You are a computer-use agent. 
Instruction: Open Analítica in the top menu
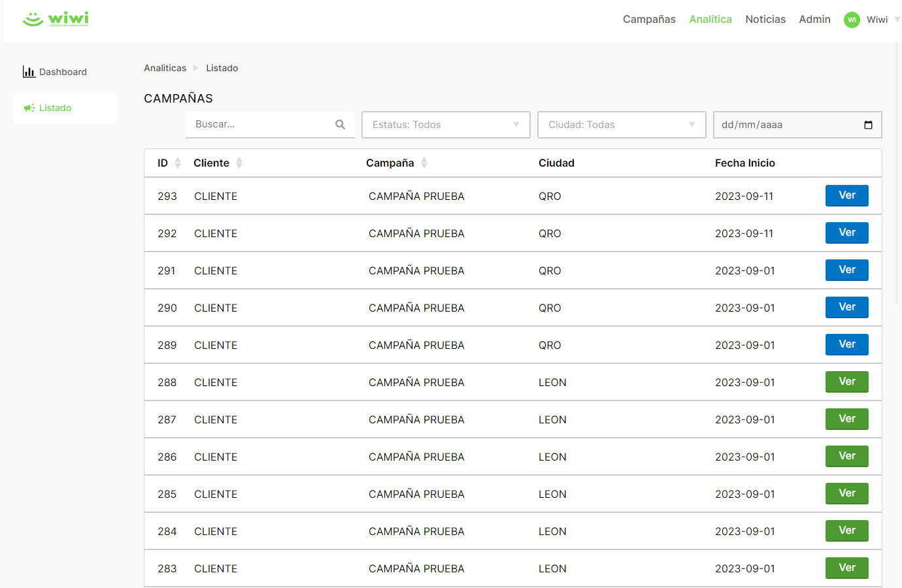[710, 20]
